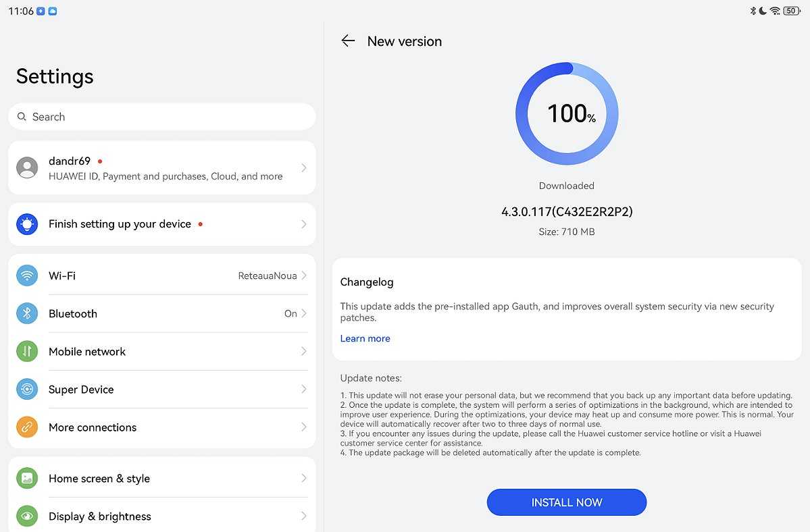Tap the Mobile network icon

tap(27, 351)
